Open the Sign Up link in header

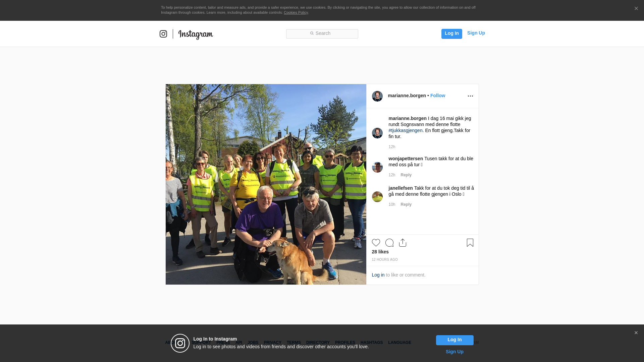coord(476,33)
